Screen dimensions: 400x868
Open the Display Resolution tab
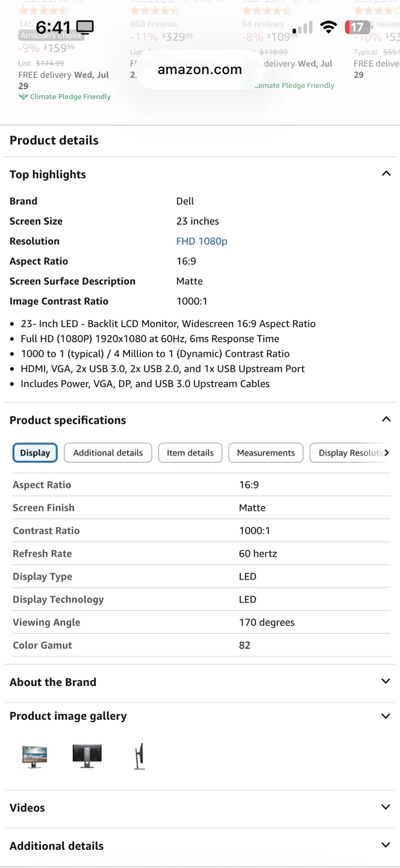(351, 453)
